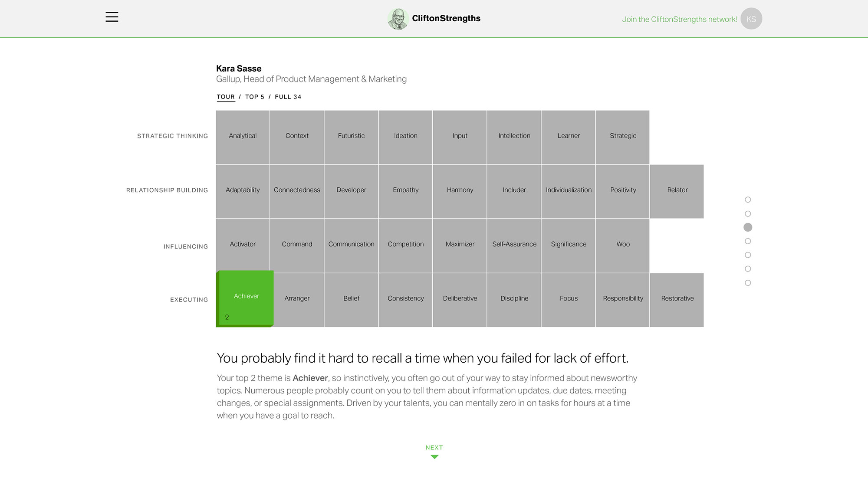Click Join the CliftonStrengths network link
Viewport: 868px width, 488px height.
click(679, 19)
